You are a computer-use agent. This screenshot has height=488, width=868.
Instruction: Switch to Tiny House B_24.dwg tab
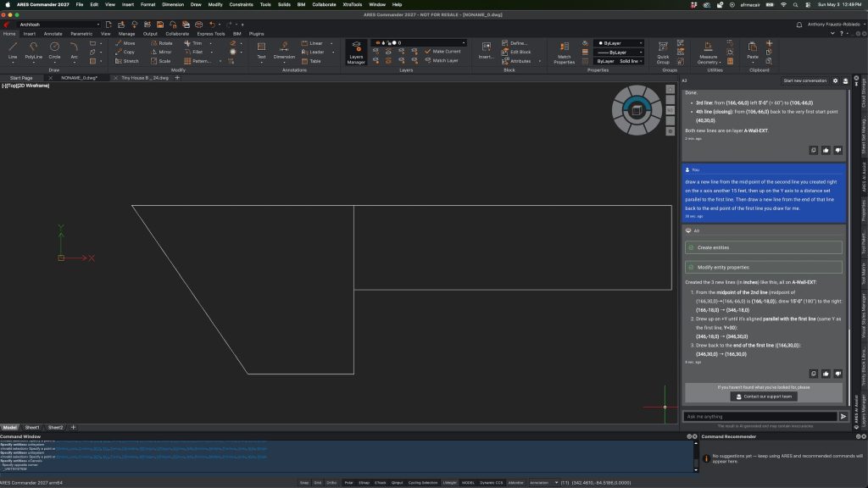point(144,78)
